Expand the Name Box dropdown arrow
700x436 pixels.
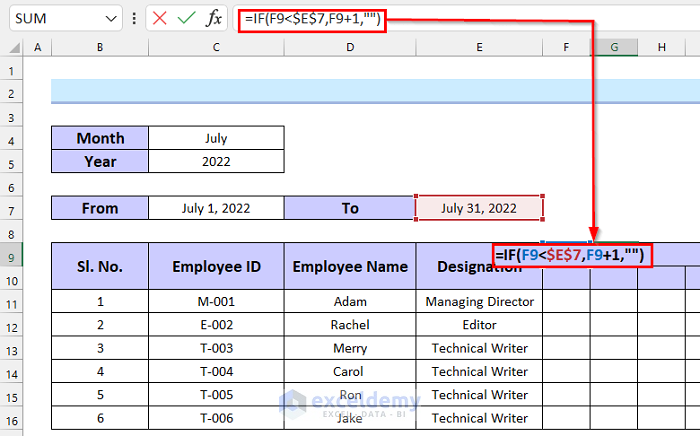coord(111,19)
